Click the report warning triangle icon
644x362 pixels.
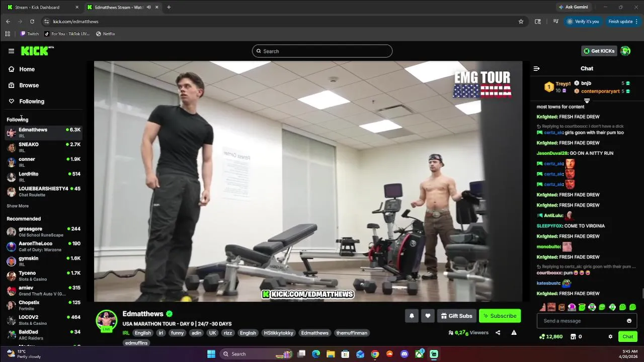(x=514, y=333)
